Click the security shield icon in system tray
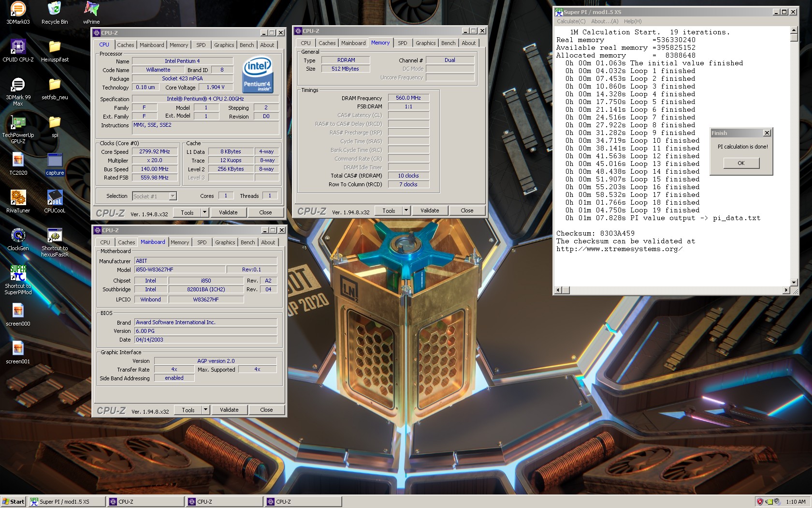The height and width of the screenshot is (508, 812). coord(760,502)
